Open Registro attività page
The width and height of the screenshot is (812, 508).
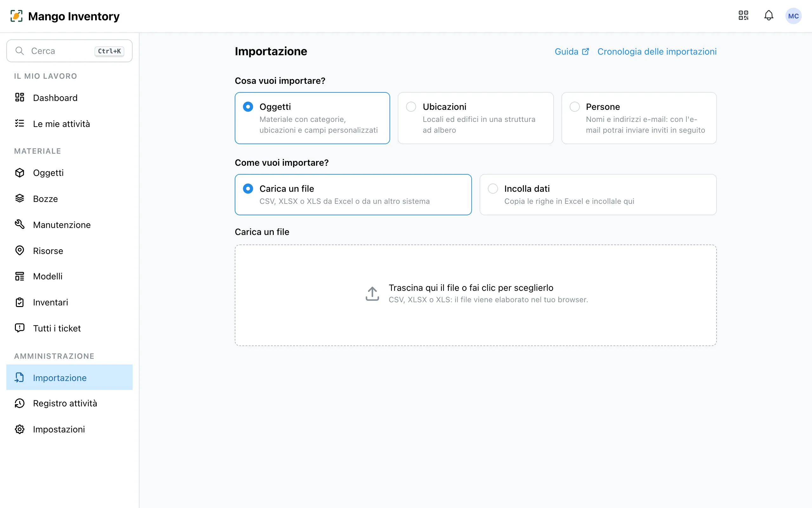point(69,403)
